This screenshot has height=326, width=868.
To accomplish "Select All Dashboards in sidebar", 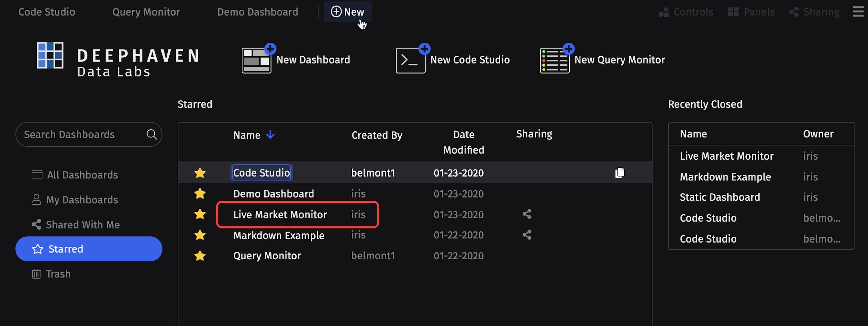I will tap(75, 175).
